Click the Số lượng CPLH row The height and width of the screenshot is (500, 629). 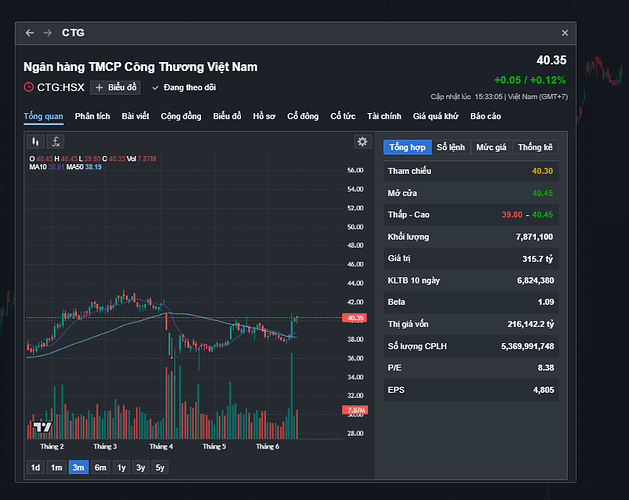471,346
